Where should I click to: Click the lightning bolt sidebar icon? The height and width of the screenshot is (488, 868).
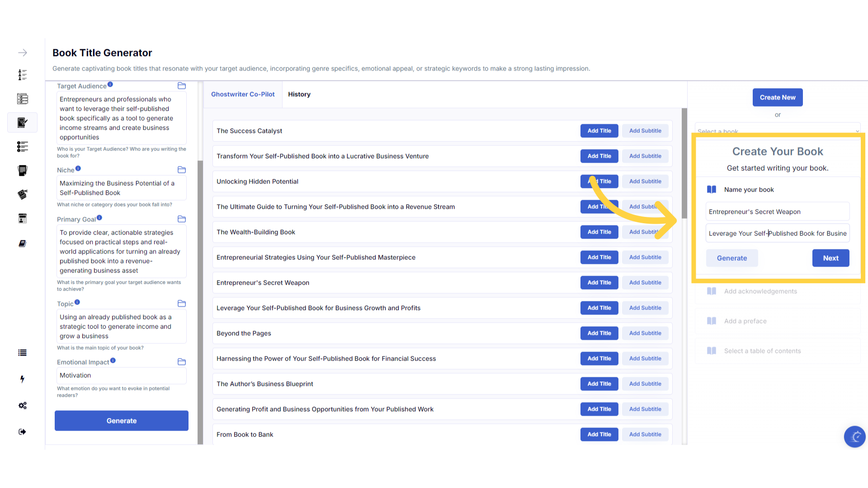(x=22, y=379)
